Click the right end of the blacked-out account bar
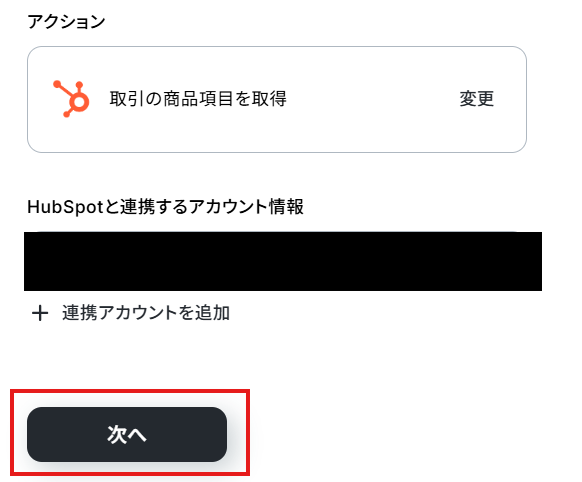582x482 pixels. pos(531,261)
